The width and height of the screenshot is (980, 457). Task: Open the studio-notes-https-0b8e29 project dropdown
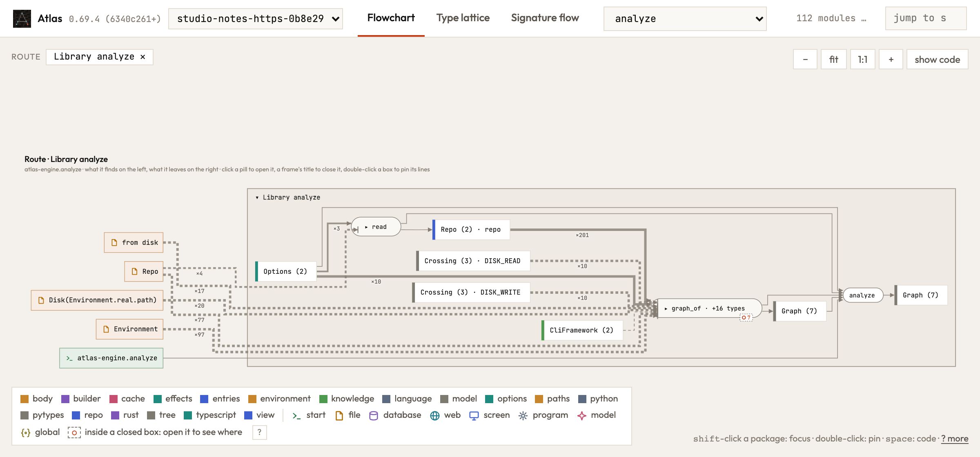tap(256, 19)
